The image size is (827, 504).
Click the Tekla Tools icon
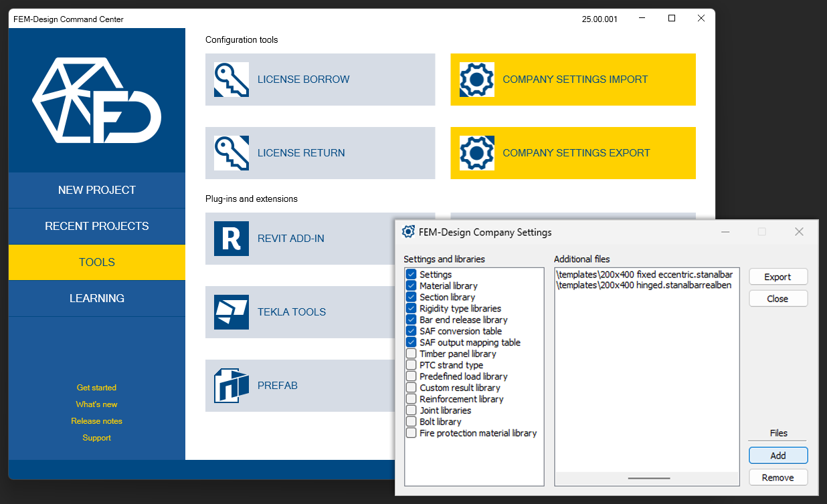(x=232, y=312)
